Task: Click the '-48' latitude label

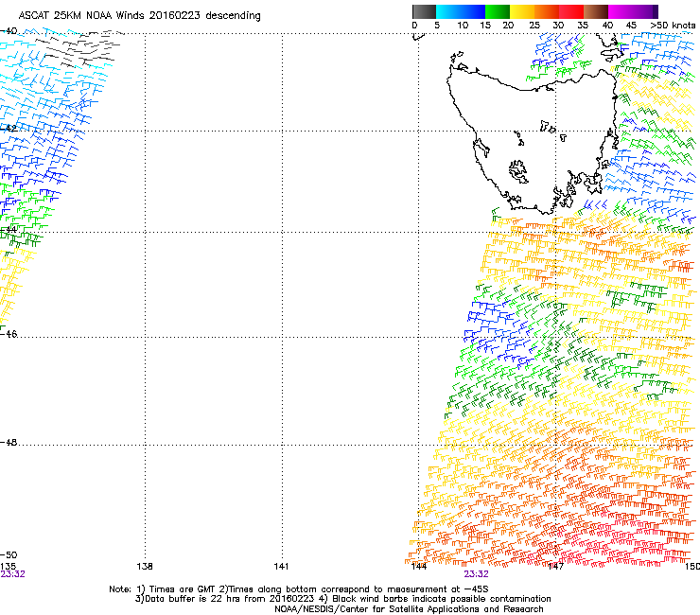Action: 9,442
